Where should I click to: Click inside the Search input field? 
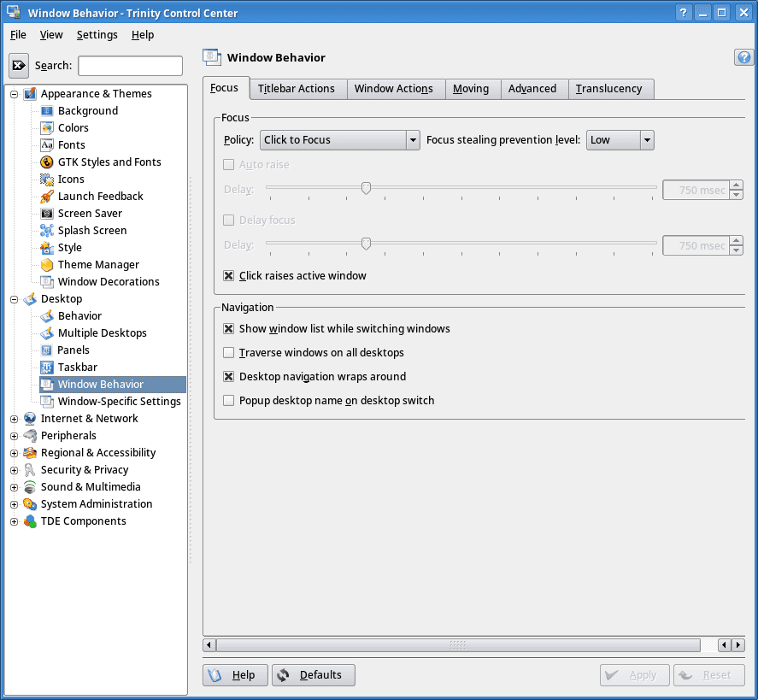130,66
